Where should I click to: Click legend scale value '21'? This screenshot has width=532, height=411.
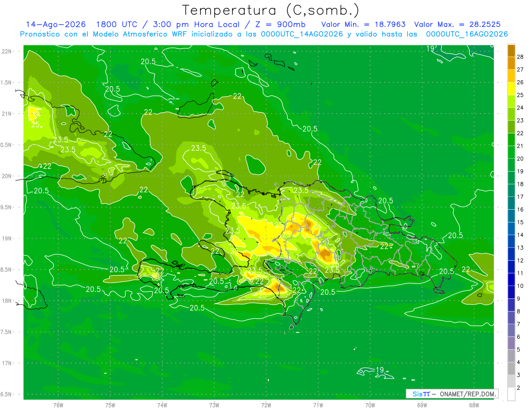520,145
